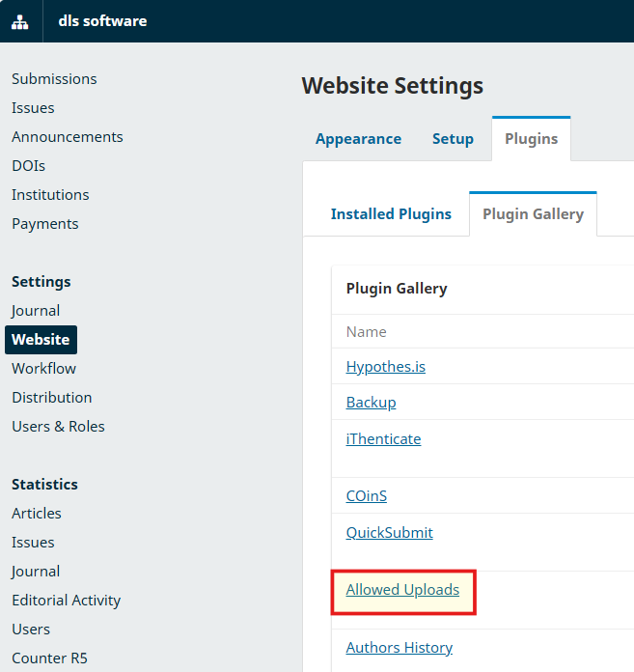634x672 pixels.
Task: Click the Allowed Uploads plugin link
Action: tap(403, 590)
